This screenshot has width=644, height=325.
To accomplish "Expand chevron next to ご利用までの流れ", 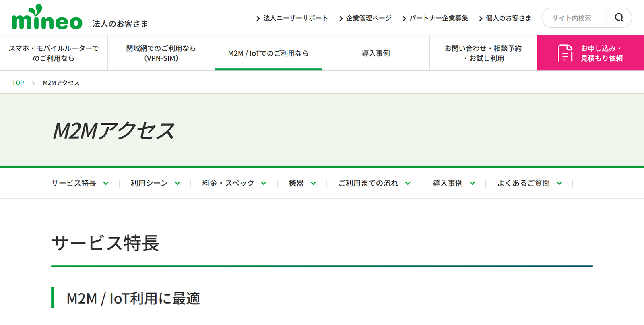I will pyautogui.click(x=408, y=183).
